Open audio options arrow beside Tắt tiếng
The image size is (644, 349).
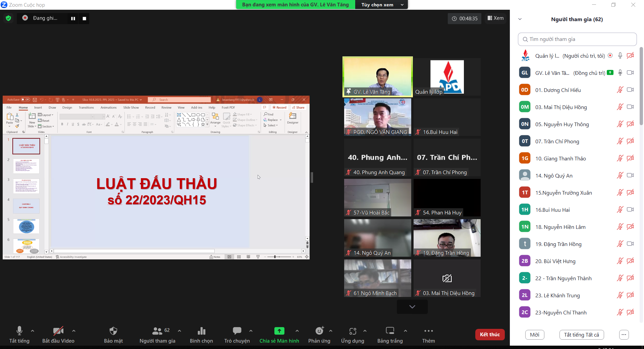[x=33, y=331]
